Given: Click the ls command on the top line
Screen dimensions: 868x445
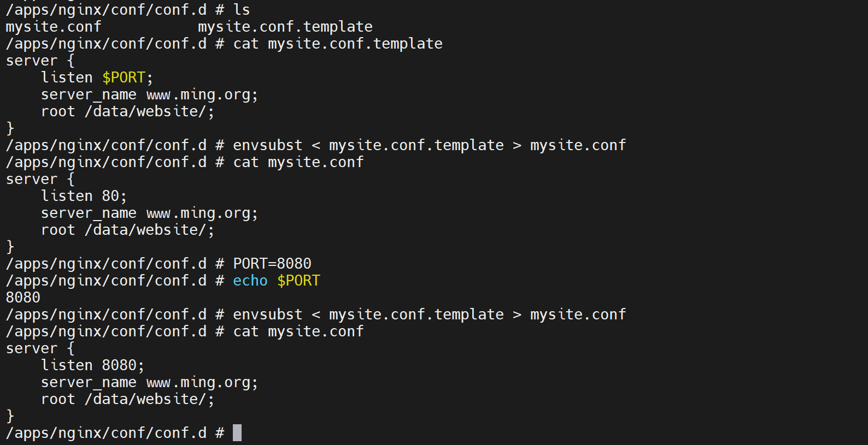Looking at the screenshot, I should [242, 10].
